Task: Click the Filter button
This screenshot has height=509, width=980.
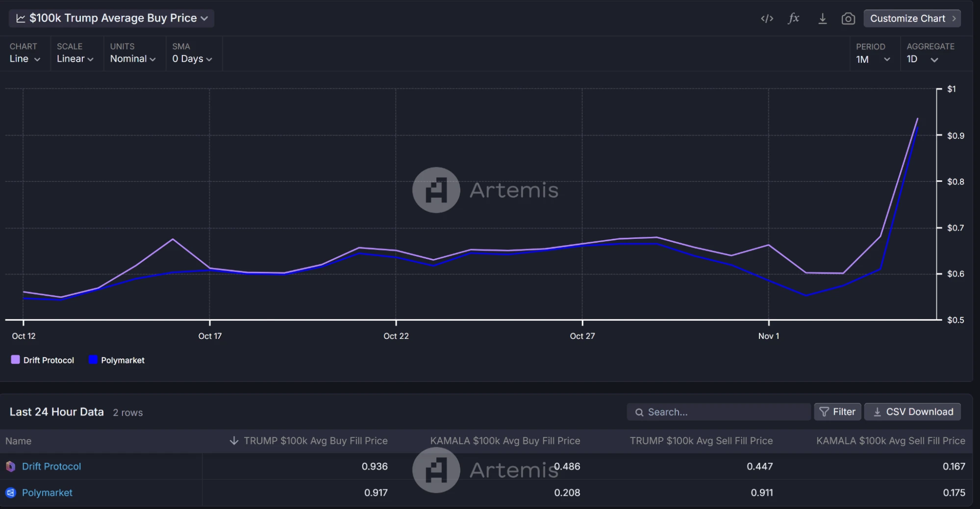Action: coord(837,412)
